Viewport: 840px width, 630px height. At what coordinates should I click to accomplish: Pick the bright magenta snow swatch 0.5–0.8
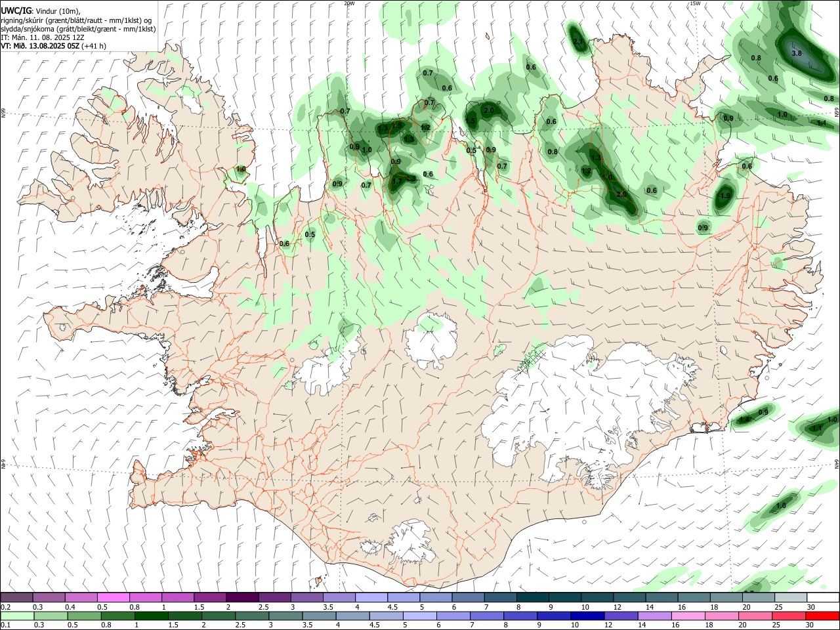pos(113,597)
